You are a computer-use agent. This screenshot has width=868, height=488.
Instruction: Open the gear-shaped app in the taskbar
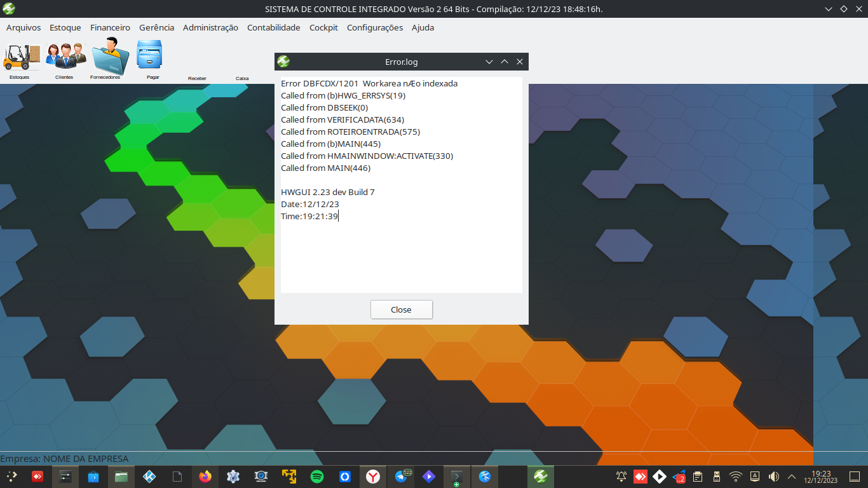pyautogui.click(x=233, y=476)
